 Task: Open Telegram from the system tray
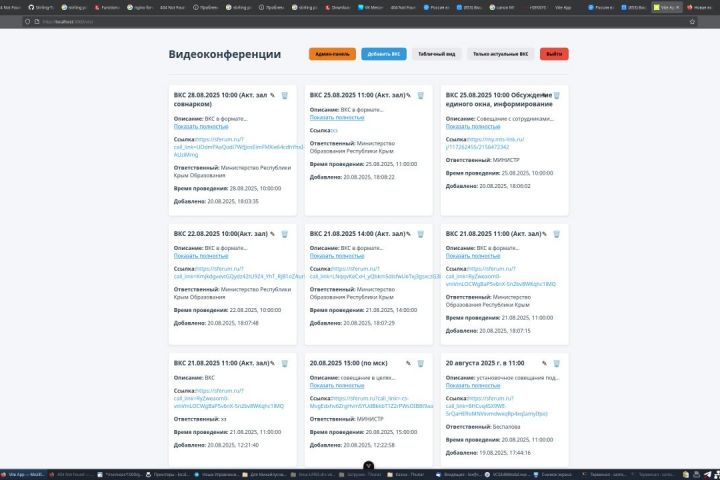(x=708, y=474)
